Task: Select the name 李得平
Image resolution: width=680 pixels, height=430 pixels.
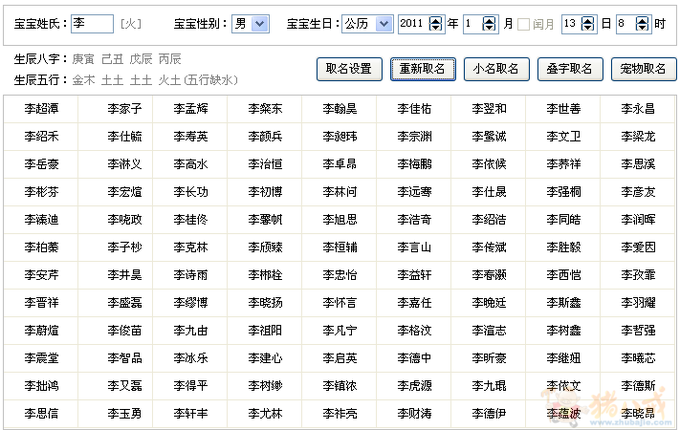Action: pos(190,386)
